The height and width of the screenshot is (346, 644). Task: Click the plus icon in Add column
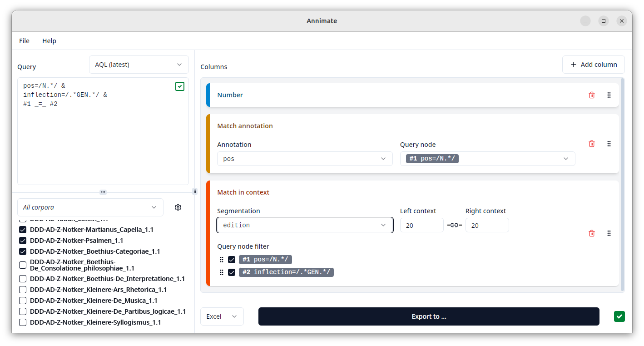574,65
